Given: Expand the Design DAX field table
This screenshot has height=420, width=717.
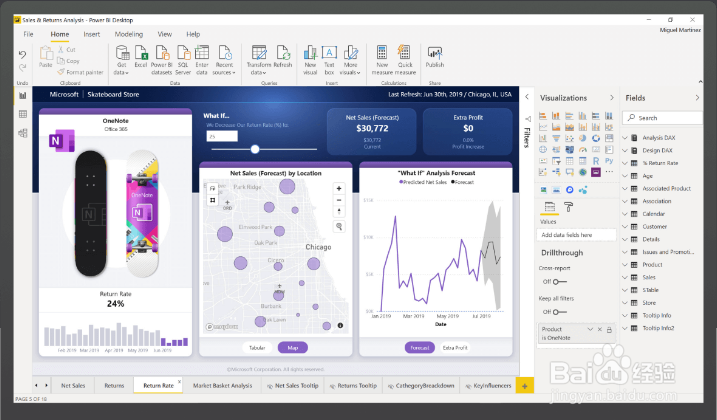Looking at the screenshot, I should [625, 151].
